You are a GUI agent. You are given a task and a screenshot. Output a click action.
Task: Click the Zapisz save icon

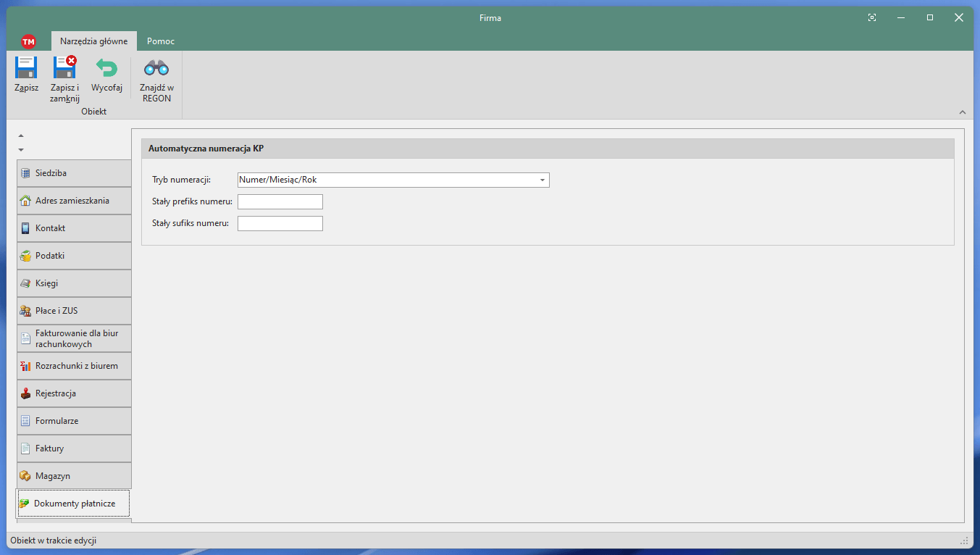pos(26,68)
